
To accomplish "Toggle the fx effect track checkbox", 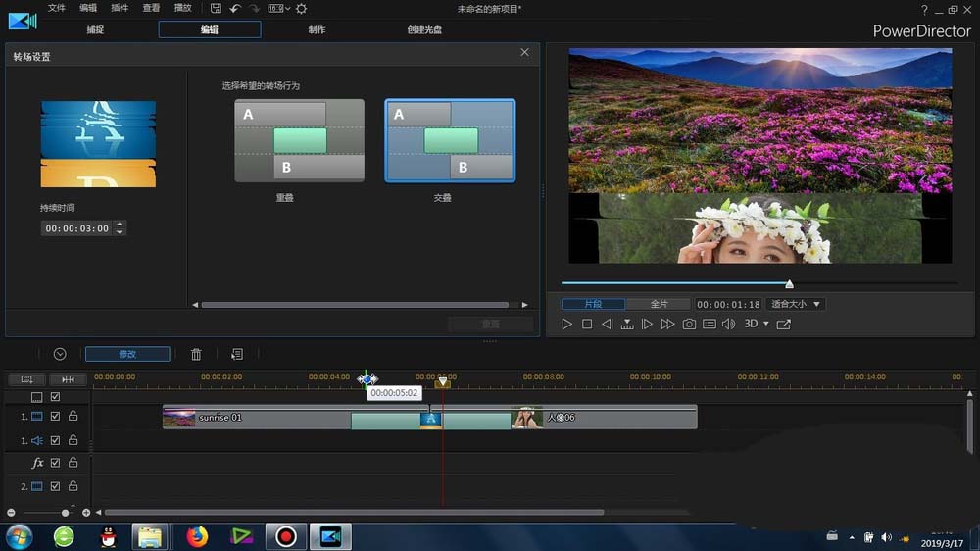I will point(55,463).
